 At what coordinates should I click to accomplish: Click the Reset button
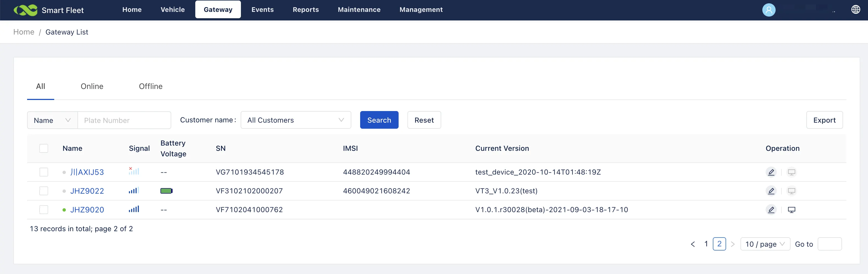pos(424,120)
